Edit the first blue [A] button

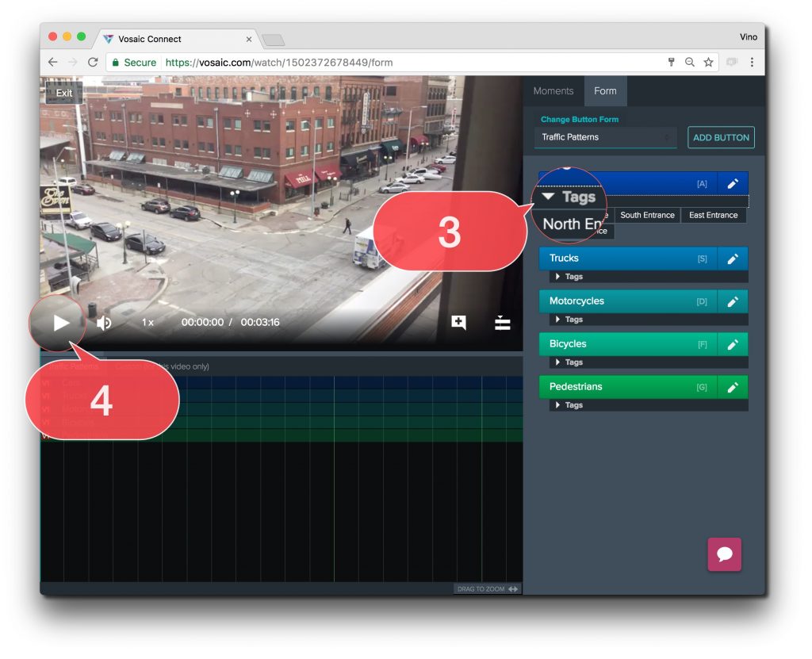pyautogui.click(x=732, y=184)
